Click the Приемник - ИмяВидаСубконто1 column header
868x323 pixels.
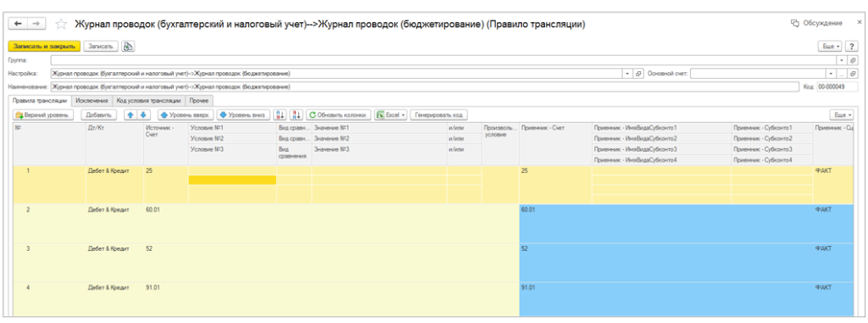pyautogui.click(x=661, y=128)
